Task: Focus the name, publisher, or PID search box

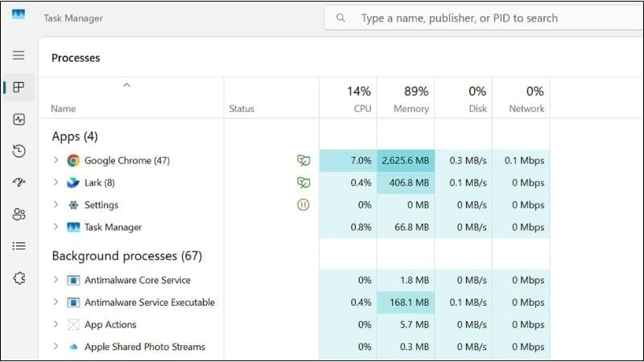Action: point(485,18)
